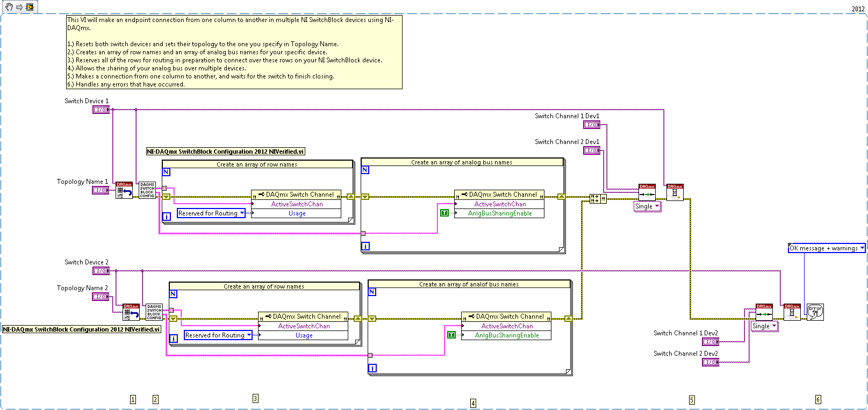Select the Switch Device 1 I/O terminal
The height and width of the screenshot is (410, 868).
coord(101,110)
